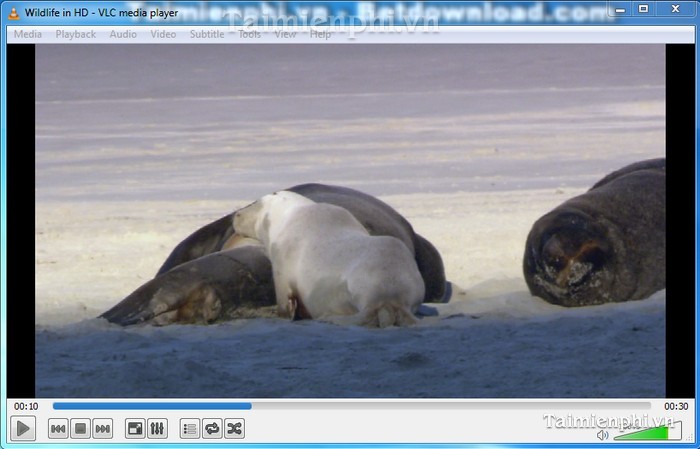Mute audio via speaker icon
The height and width of the screenshot is (449, 700).
click(x=603, y=435)
